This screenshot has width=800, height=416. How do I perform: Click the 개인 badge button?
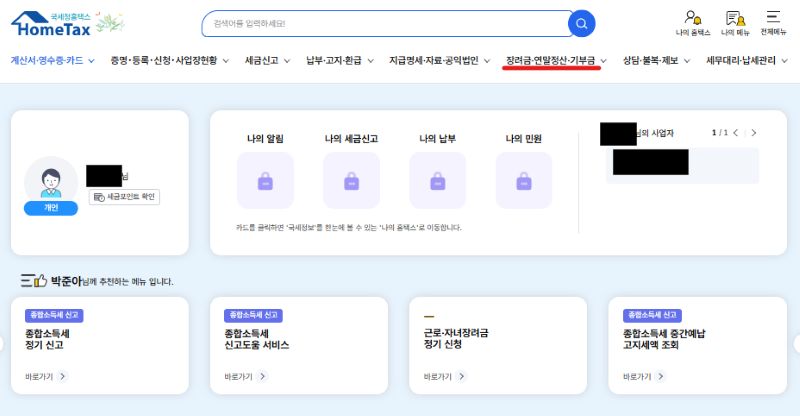51,208
